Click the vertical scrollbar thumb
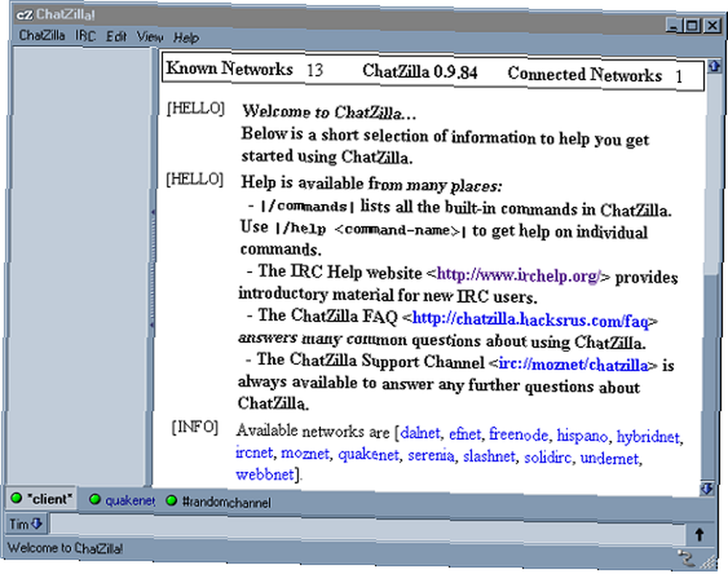 click(709, 376)
